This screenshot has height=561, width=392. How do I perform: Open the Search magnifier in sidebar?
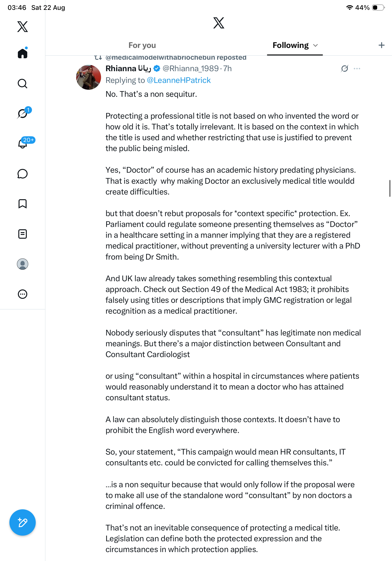click(x=23, y=84)
